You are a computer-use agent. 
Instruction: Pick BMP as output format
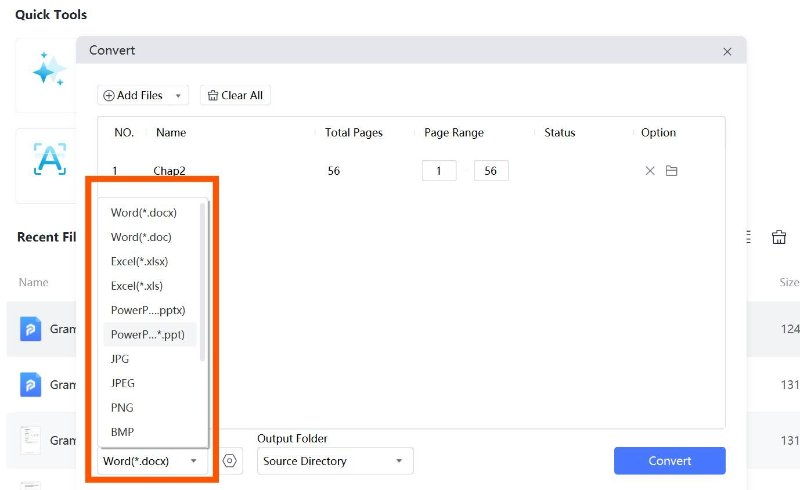click(122, 432)
